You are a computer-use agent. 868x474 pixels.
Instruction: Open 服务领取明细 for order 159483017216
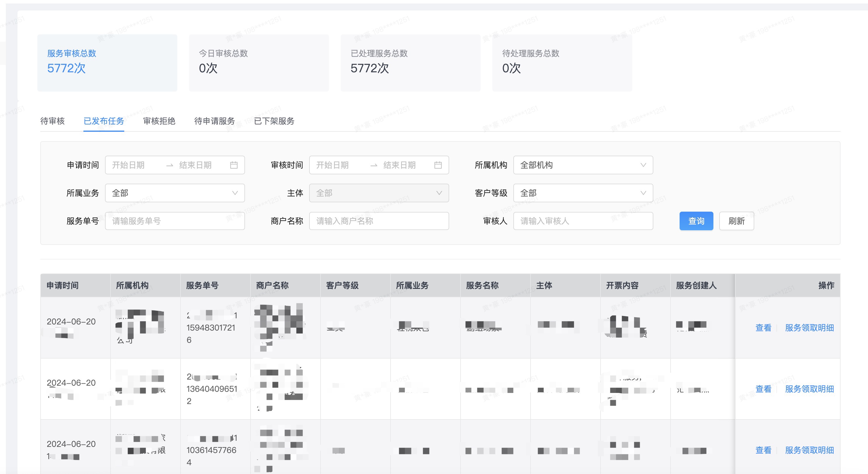point(809,328)
